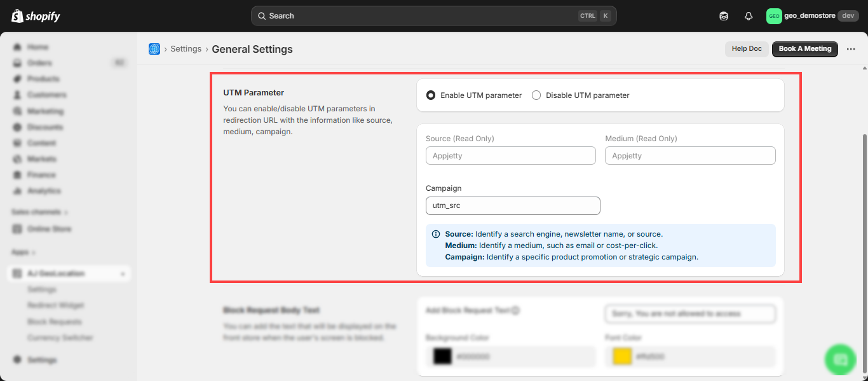Click the Home icon in the sidebar
Screen dimensions: 868x381
(17, 47)
